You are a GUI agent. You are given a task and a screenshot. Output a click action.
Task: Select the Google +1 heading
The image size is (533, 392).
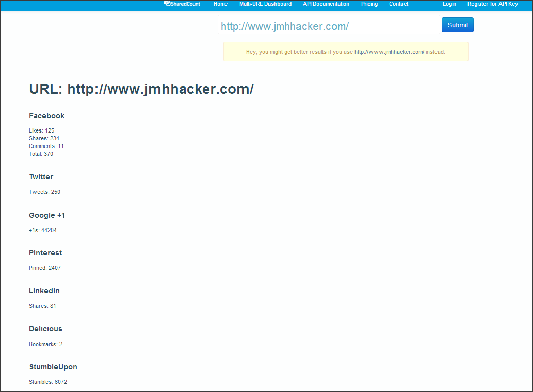tap(47, 216)
